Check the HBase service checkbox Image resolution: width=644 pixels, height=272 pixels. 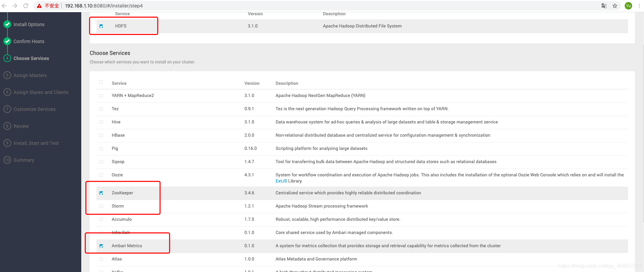[x=101, y=135]
